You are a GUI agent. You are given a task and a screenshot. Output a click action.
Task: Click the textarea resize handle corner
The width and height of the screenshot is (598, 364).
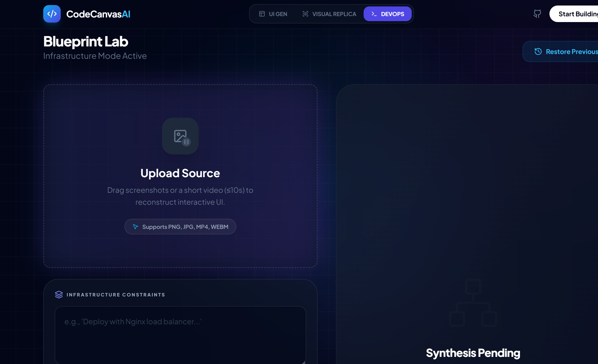click(304, 362)
